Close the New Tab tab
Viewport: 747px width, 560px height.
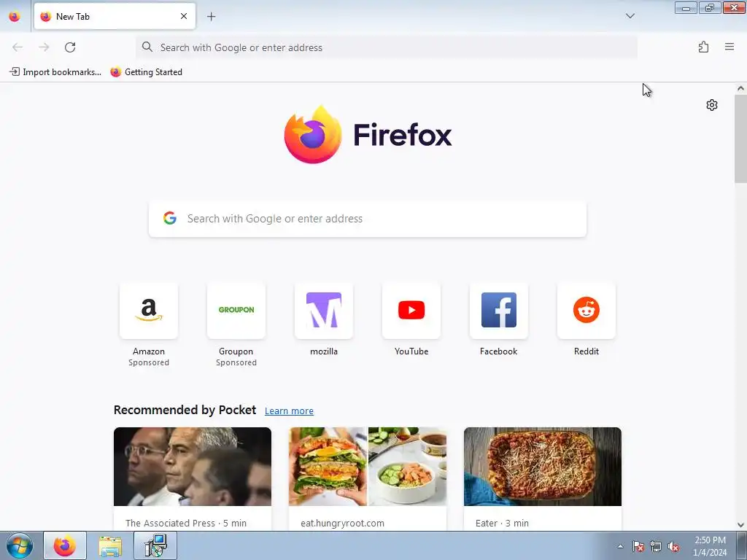coord(183,16)
